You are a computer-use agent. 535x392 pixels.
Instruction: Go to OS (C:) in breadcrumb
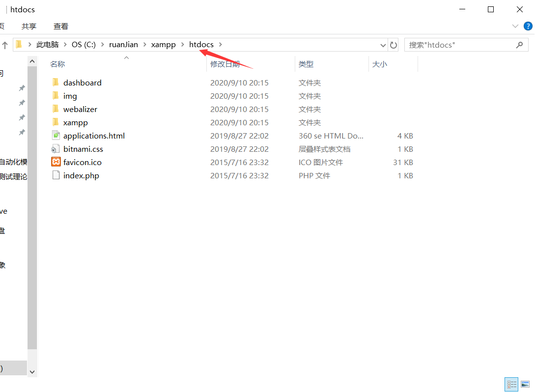(x=84, y=44)
